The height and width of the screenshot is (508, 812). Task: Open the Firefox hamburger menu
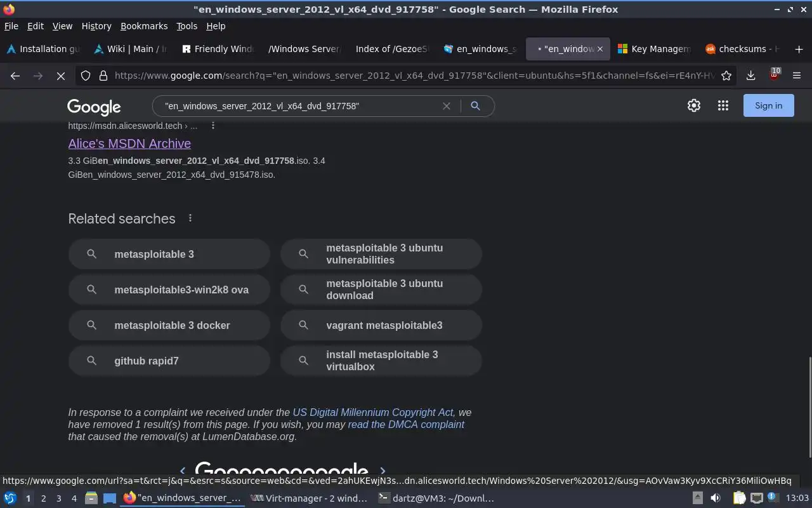(797, 76)
